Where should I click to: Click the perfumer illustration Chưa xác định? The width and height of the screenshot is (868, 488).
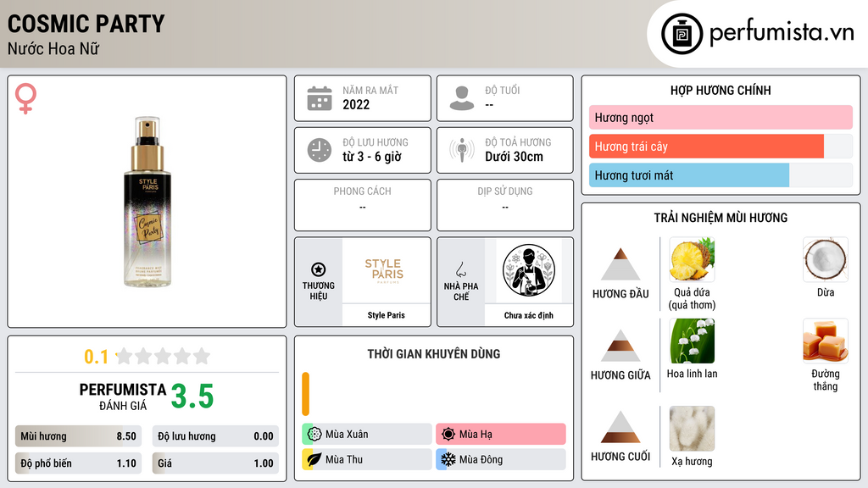[x=529, y=270]
